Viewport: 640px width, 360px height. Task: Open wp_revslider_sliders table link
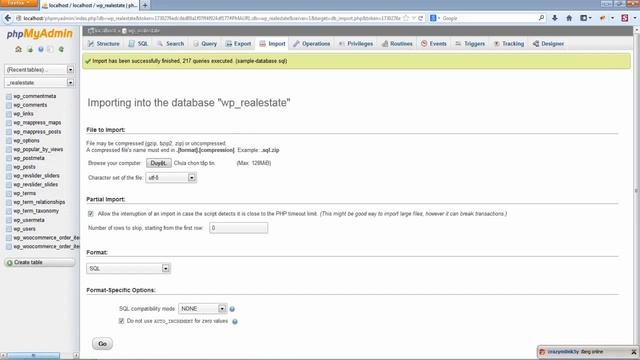point(36,176)
